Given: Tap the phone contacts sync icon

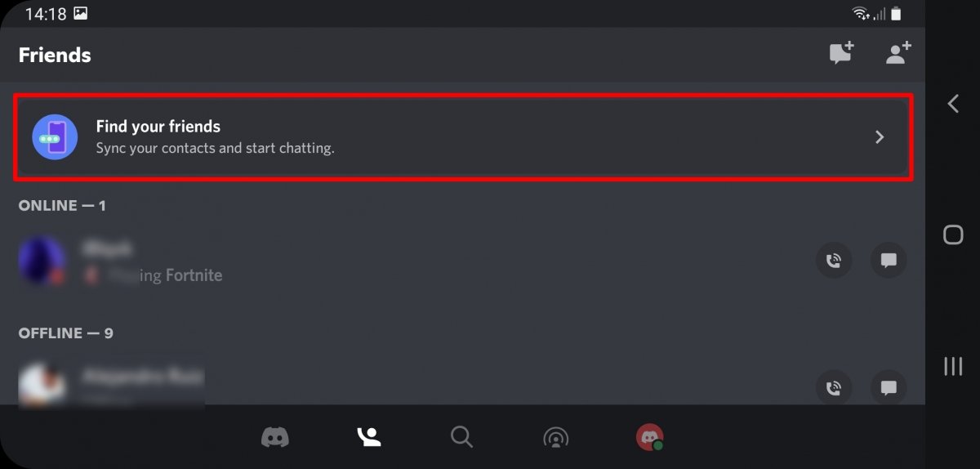Looking at the screenshot, I should pos(55,137).
